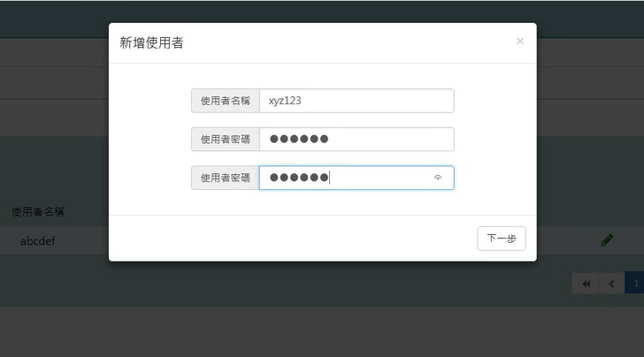Select page 1 in pagination
The width and height of the screenshot is (644, 357).
(x=635, y=284)
